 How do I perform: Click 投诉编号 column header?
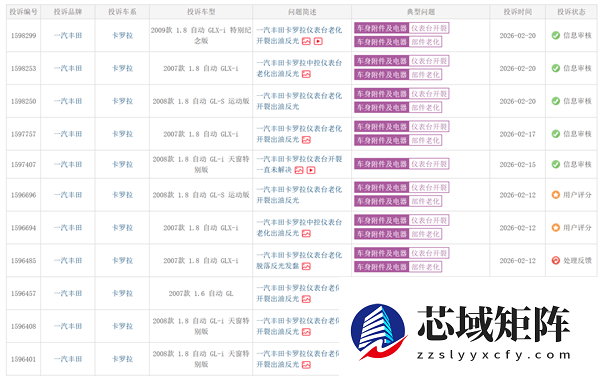[23, 12]
